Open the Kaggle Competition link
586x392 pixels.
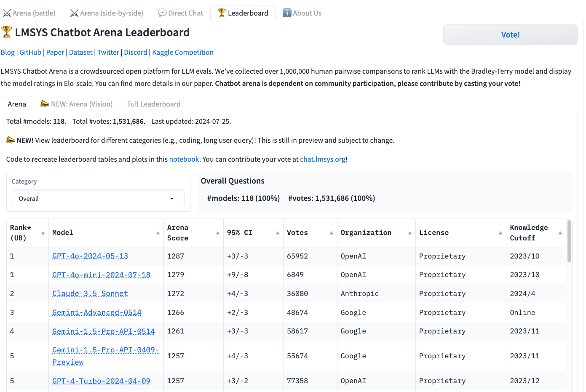[x=183, y=52]
